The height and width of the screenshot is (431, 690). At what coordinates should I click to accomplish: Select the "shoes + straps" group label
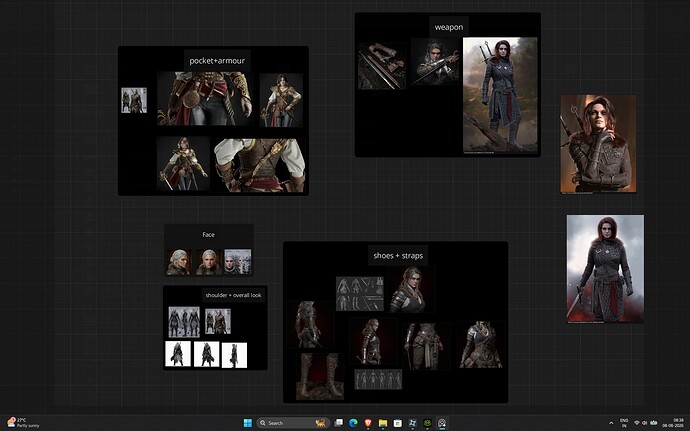398,256
